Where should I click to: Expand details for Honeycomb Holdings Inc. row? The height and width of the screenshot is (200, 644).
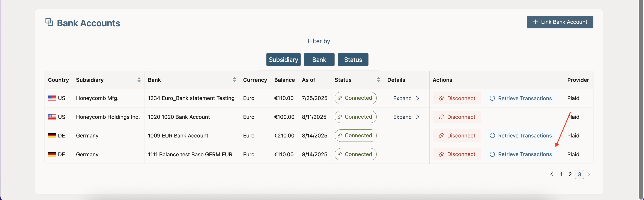pos(406,117)
